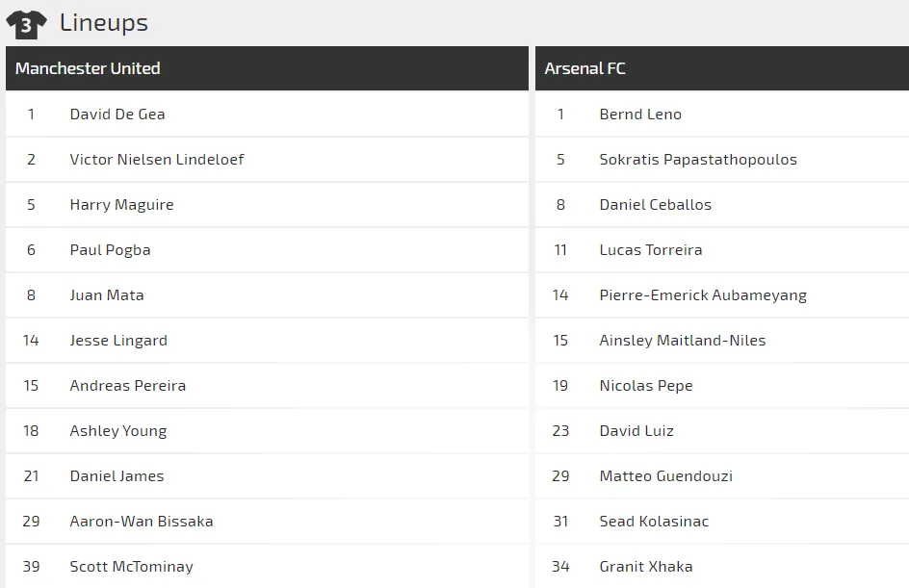Image resolution: width=909 pixels, height=588 pixels.
Task: Click the jersey icon beside Lineups
Action: (26, 24)
